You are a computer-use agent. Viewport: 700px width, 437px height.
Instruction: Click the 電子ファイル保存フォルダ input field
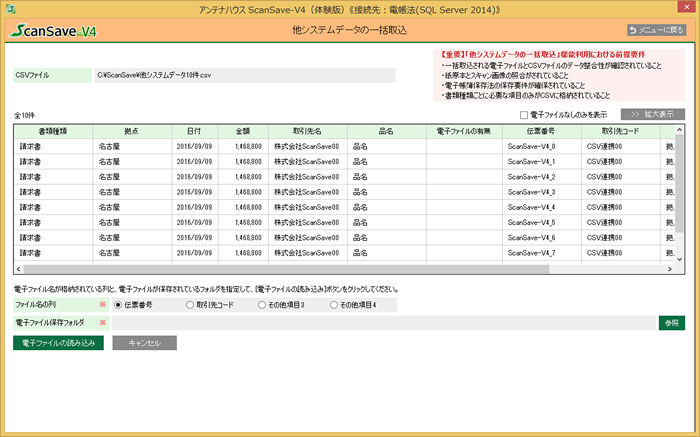coord(382,323)
